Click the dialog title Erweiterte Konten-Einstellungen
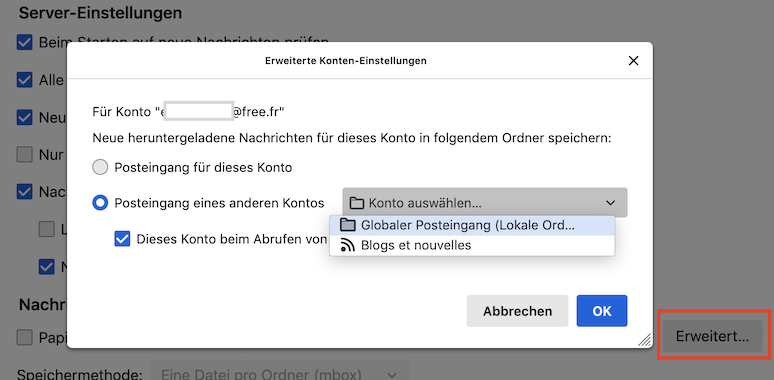This screenshot has height=380, width=774. [346, 61]
